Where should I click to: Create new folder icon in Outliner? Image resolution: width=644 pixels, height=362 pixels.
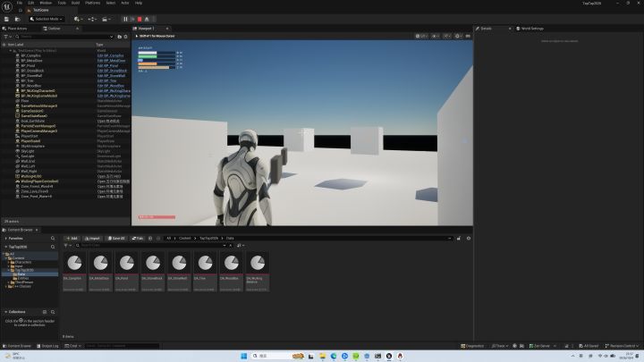tap(120, 37)
